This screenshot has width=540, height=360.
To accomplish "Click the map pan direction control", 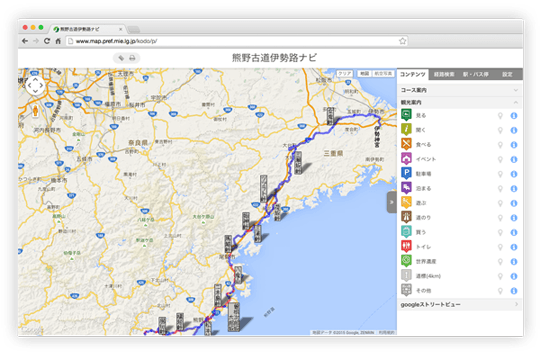I will pos(35,85).
